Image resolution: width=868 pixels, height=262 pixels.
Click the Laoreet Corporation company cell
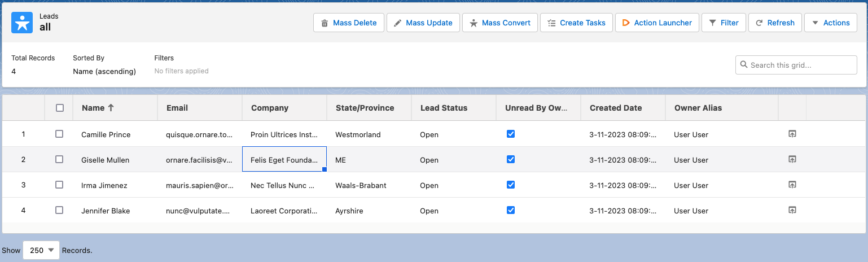point(284,211)
